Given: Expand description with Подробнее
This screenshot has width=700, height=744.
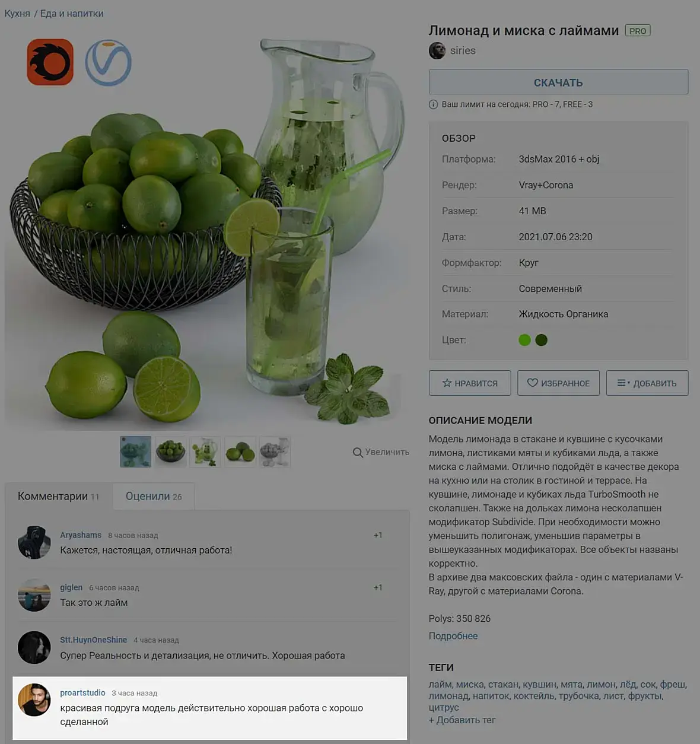Looking at the screenshot, I should coord(453,636).
